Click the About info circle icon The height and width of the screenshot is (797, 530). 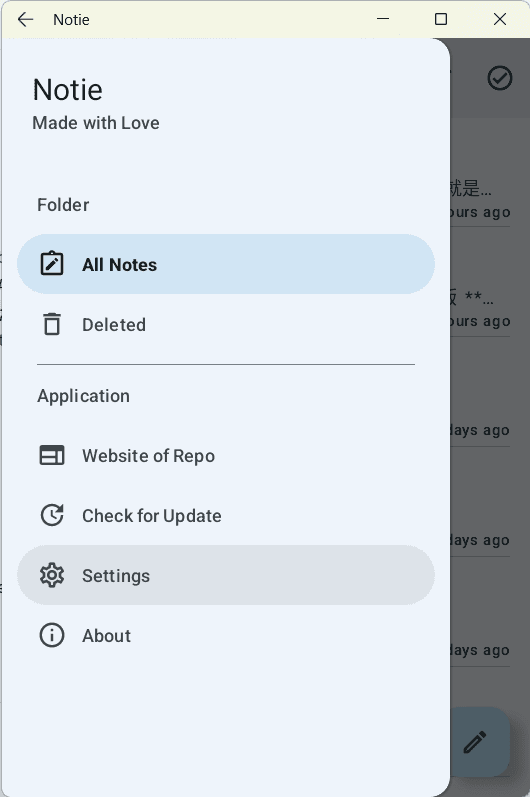pyautogui.click(x=52, y=635)
